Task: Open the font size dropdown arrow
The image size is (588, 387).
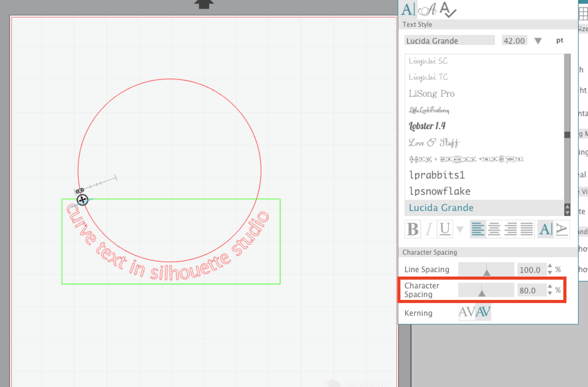Action: click(538, 41)
